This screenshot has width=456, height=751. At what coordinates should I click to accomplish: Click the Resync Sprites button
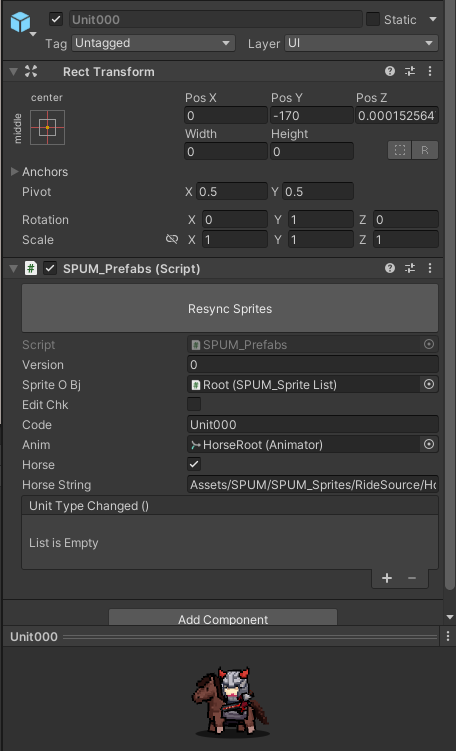click(x=230, y=308)
